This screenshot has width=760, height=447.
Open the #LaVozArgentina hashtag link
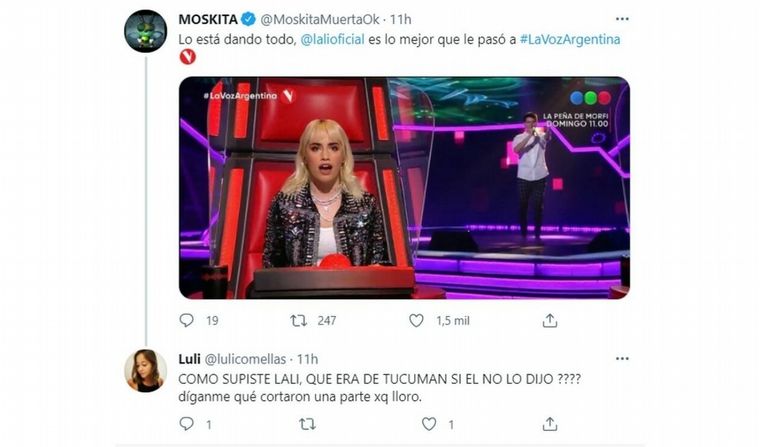[x=570, y=39]
